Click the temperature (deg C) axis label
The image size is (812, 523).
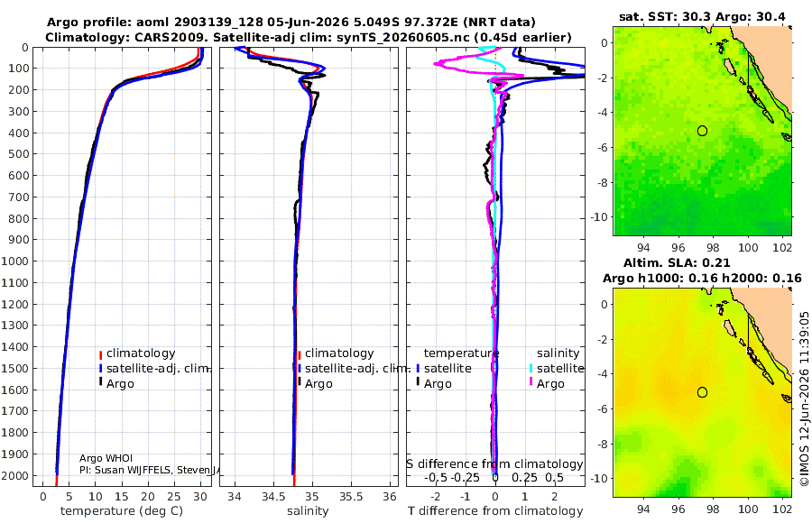pyautogui.click(x=122, y=511)
